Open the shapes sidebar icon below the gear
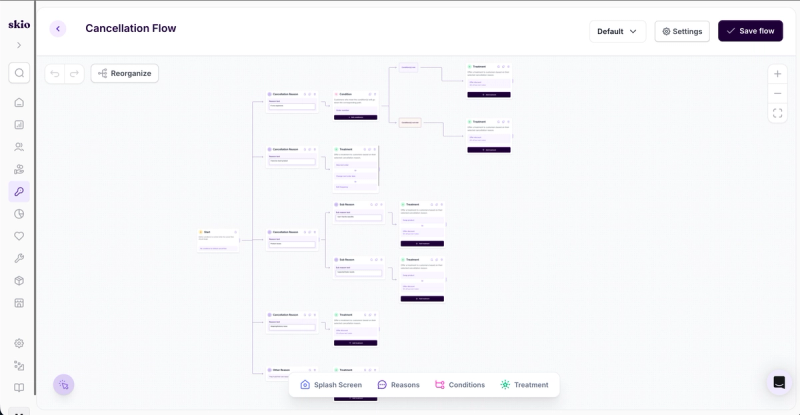The height and width of the screenshot is (415, 800). [x=19, y=365]
